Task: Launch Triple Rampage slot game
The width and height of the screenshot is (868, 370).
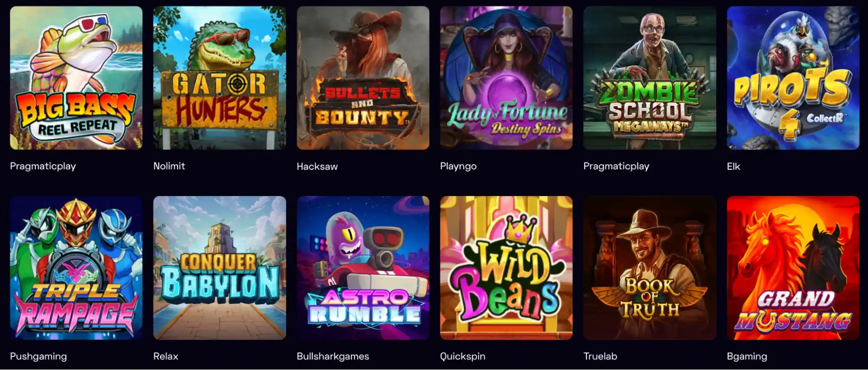Action: (76, 268)
